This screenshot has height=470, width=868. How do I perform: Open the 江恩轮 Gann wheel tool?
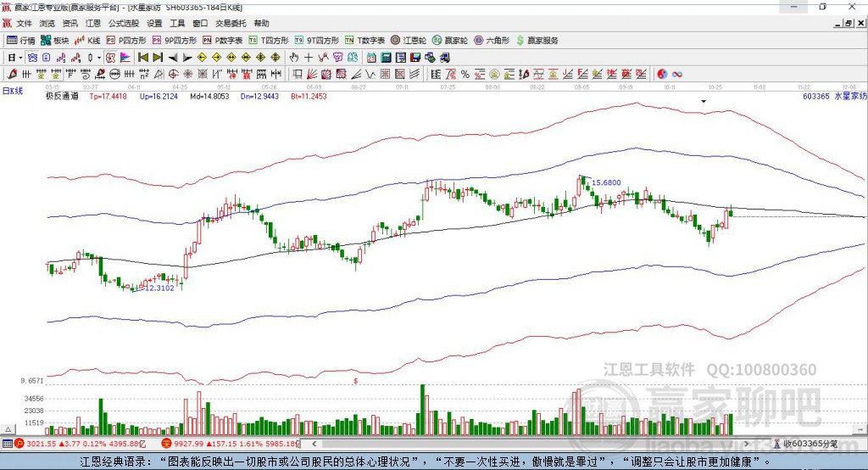coord(409,41)
